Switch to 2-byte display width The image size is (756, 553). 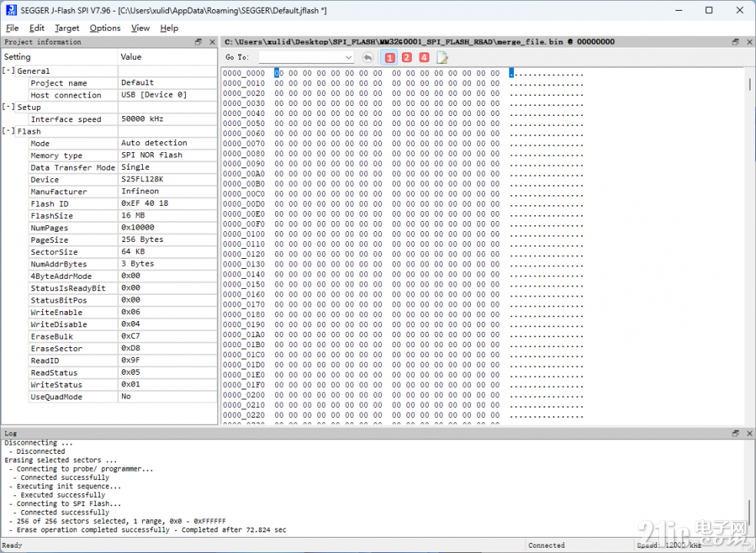[406, 58]
